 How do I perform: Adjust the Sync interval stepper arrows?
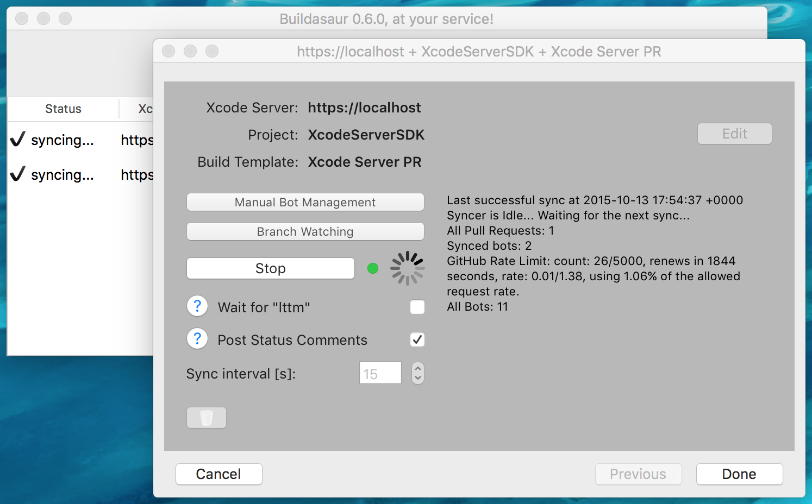(418, 373)
